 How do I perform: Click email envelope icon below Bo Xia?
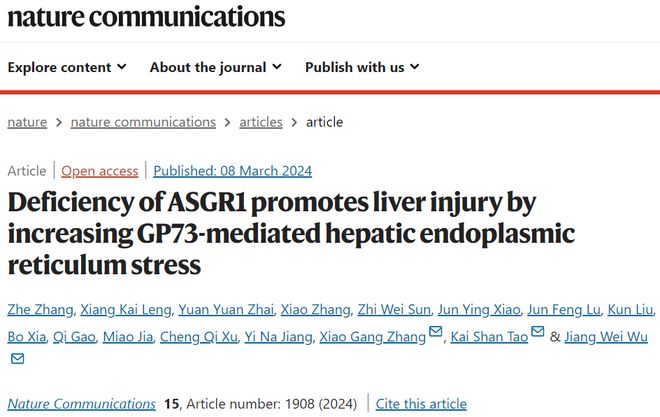coord(17,359)
